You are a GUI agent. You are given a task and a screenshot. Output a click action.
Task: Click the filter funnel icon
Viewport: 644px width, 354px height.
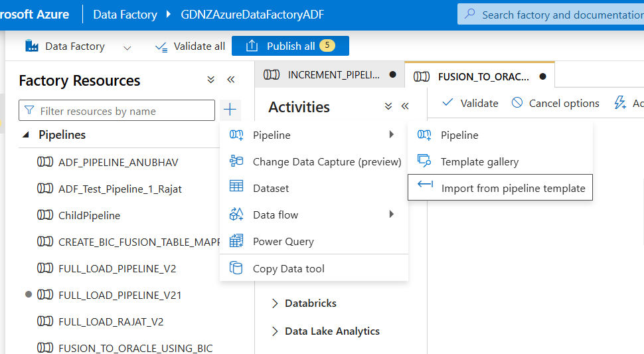pos(29,110)
